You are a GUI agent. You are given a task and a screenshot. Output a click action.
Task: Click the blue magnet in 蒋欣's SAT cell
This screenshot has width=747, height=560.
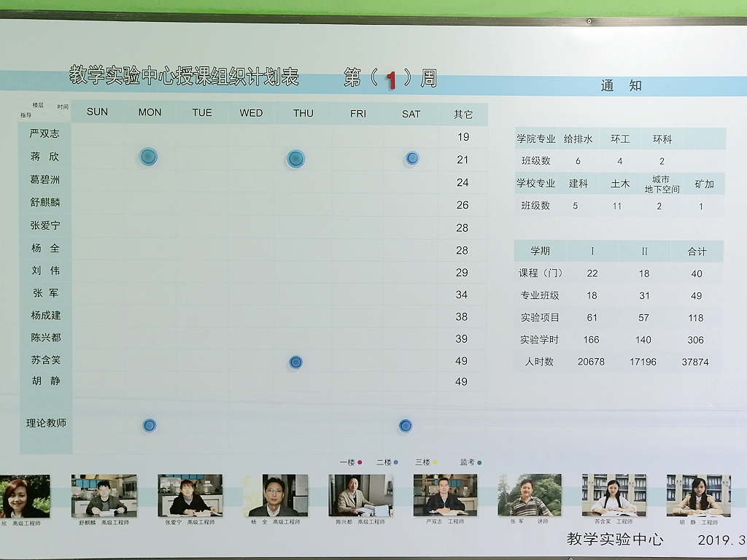412,158
